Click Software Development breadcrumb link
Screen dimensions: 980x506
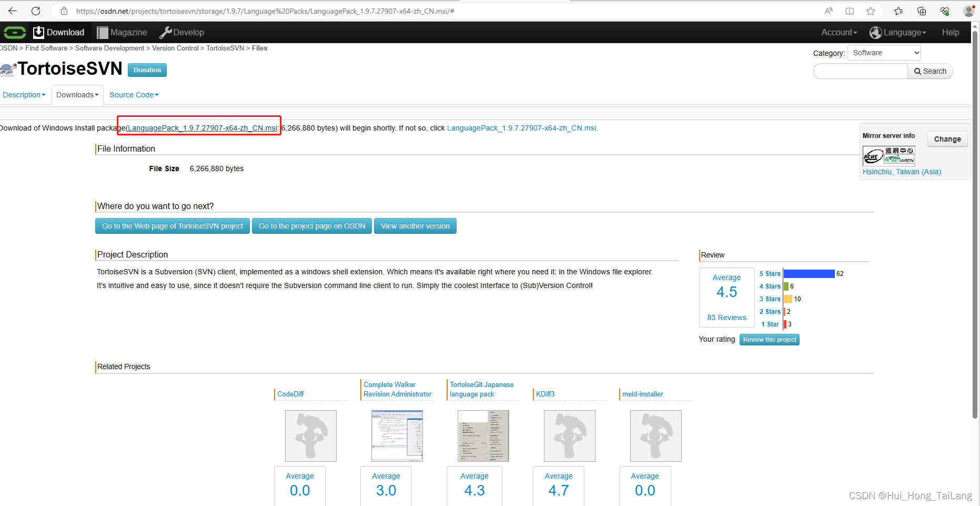tap(109, 48)
